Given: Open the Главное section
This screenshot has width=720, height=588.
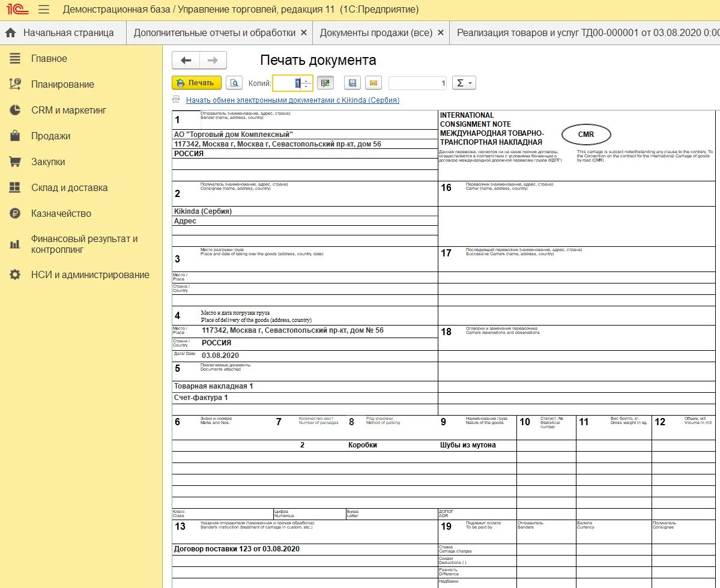Looking at the screenshot, I should pyautogui.click(x=49, y=58).
